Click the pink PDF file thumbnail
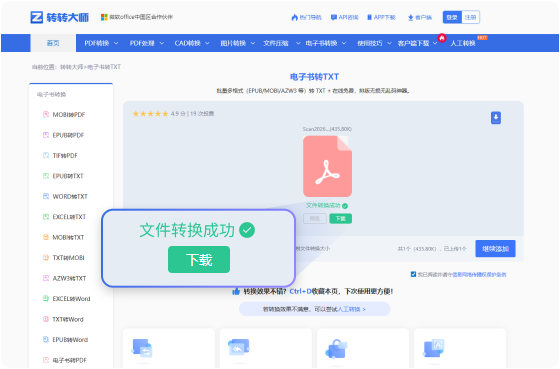 (x=328, y=166)
